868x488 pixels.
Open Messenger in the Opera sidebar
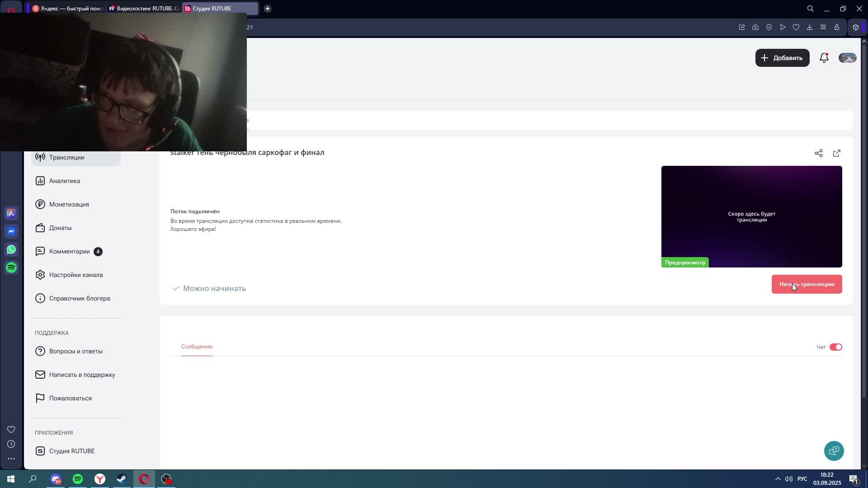click(11, 231)
